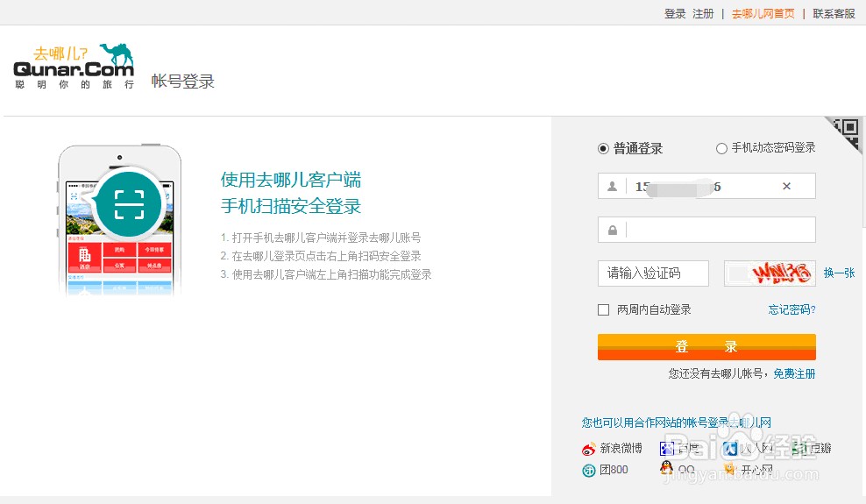Click the orange 登录 button
This screenshot has height=504, width=866.
[706, 347]
